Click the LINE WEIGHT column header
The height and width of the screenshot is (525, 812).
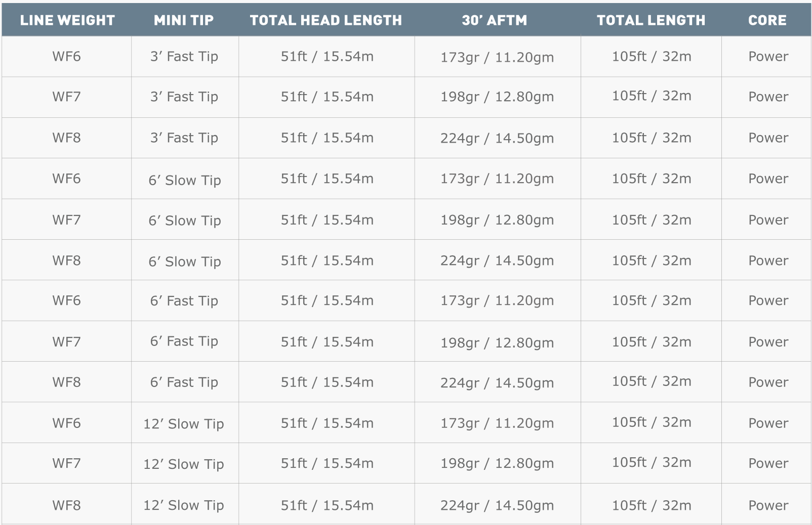(x=67, y=20)
